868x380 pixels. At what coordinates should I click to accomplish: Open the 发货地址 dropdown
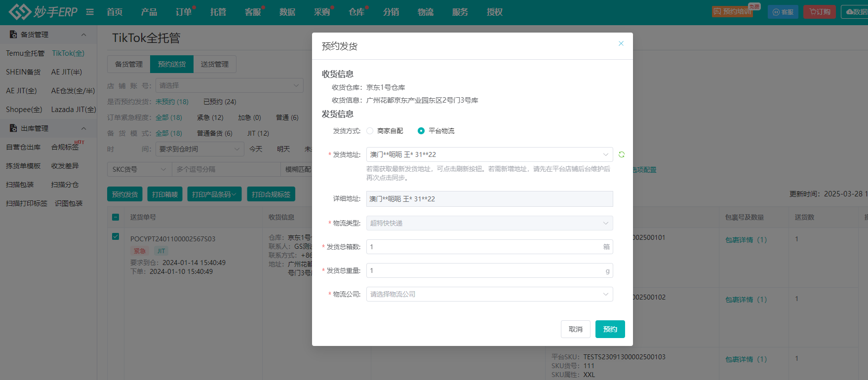click(489, 154)
